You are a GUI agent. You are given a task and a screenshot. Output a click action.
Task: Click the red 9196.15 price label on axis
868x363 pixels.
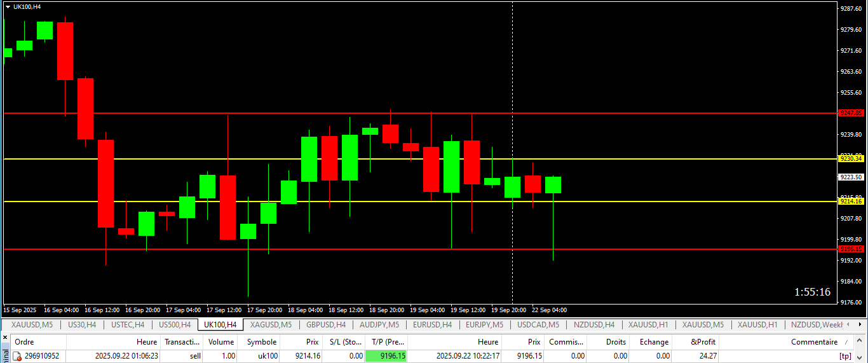pyautogui.click(x=851, y=249)
